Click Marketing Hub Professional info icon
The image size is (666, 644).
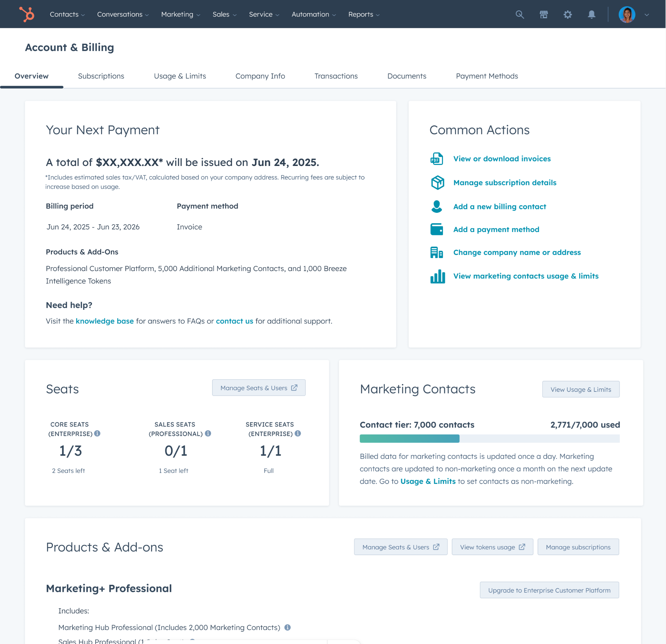click(x=287, y=627)
